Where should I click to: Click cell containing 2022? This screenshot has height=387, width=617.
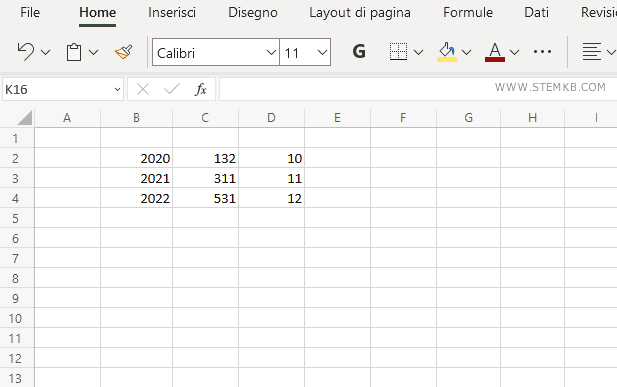pyautogui.click(x=136, y=198)
